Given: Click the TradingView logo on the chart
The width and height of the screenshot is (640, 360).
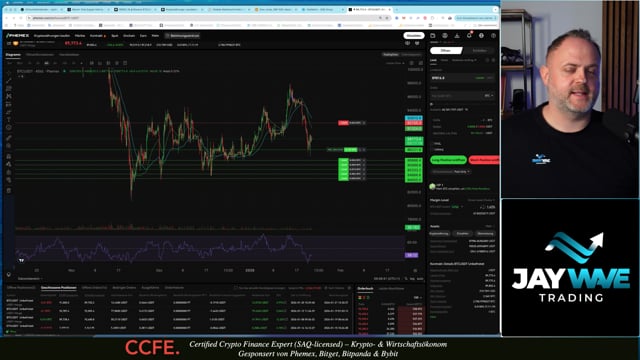Looking at the screenshot, I should pyautogui.click(x=21, y=260).
